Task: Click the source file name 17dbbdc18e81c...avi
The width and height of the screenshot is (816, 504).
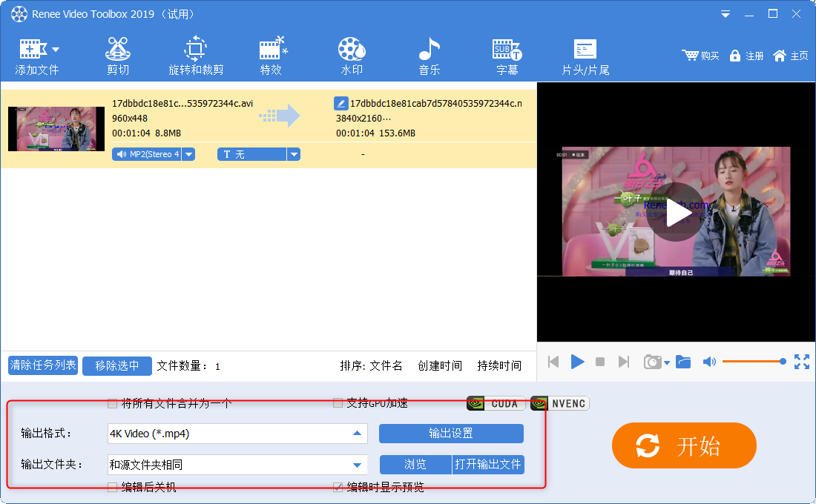Action: tap(182, 103)
